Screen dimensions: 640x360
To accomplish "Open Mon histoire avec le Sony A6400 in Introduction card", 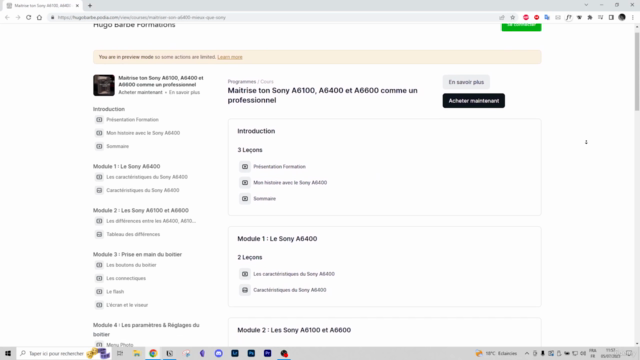I will pos(290,182).
